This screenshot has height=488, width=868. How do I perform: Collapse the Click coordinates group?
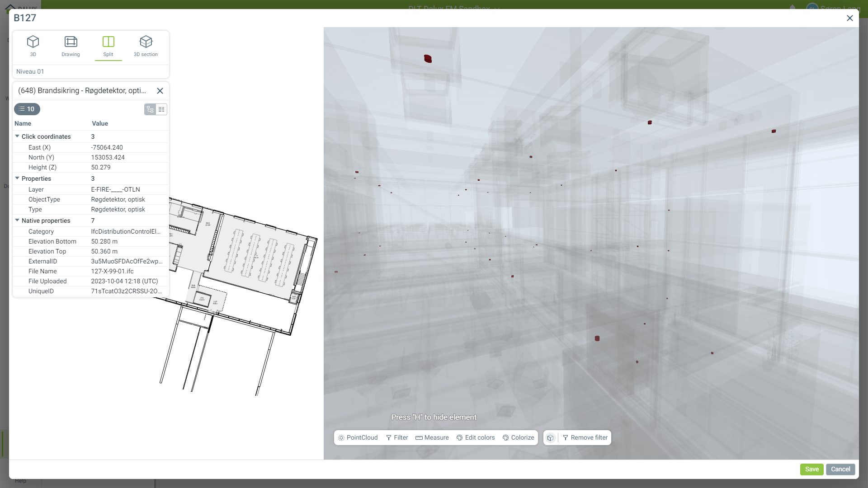coord(17,136)
